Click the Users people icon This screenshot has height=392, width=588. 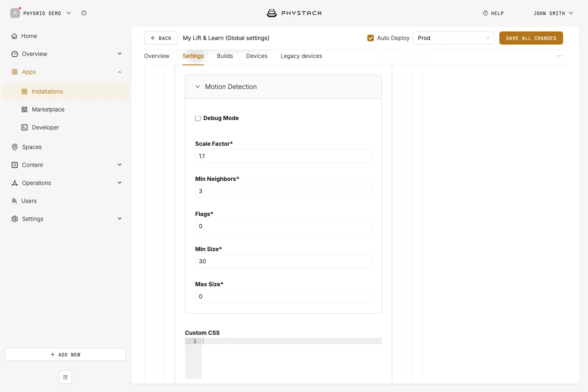pos(14,201)
